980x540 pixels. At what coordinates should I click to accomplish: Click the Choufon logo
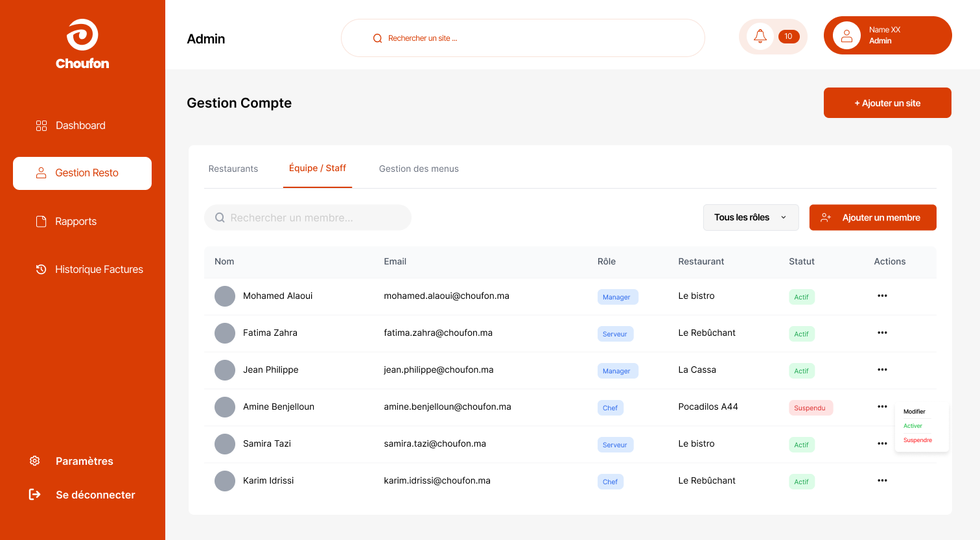tap(82, 44)
